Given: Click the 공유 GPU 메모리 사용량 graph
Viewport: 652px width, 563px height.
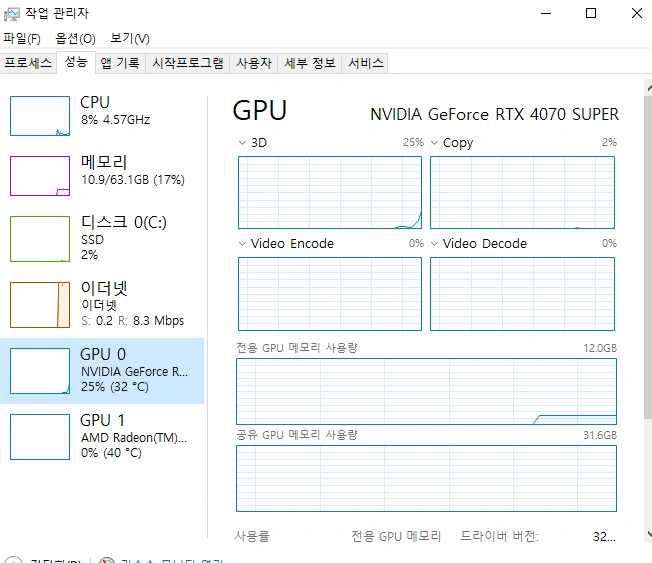Looking at the screenshot, I should pos(426,478).
